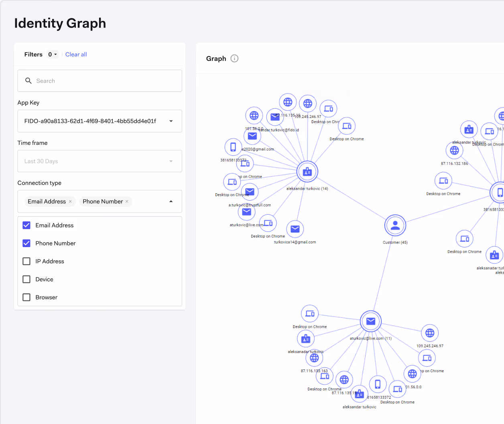Disable the Phone Number filter
Viewport: 504px width, 424px height.
(x=26, y=243)
